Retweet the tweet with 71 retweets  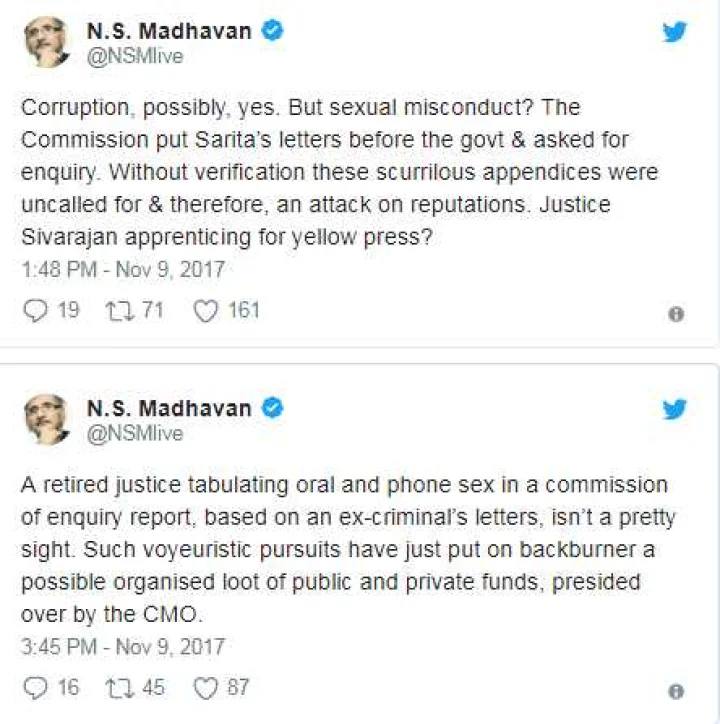tap(120, 311)
